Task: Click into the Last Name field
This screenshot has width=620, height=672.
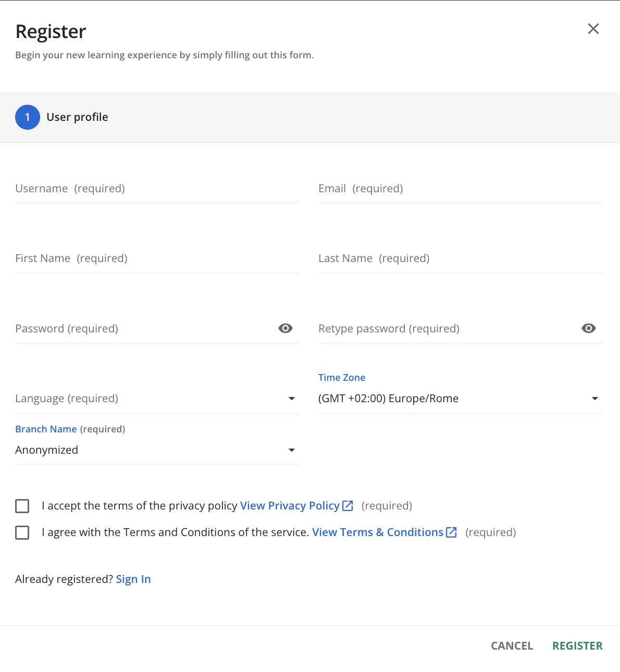Action: tap(461, 258)
